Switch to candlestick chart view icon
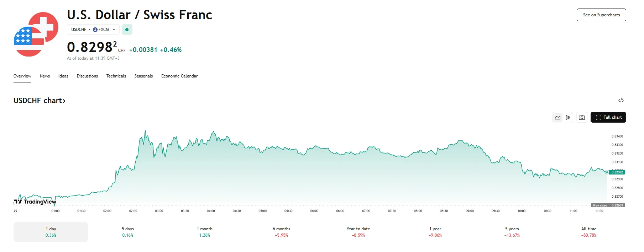Viewport: 644px width, 252px height. tap(568, 118)
